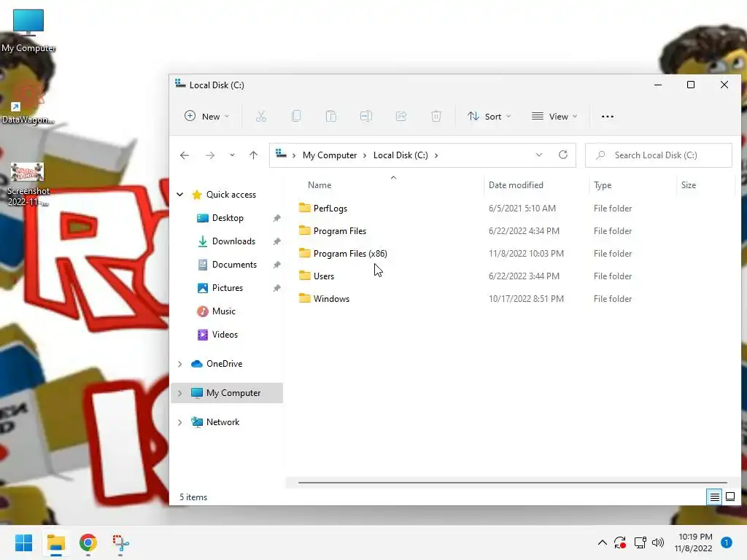Sort by the Name column header
Viewport: 747px width, 560px height.
[320, 185]
